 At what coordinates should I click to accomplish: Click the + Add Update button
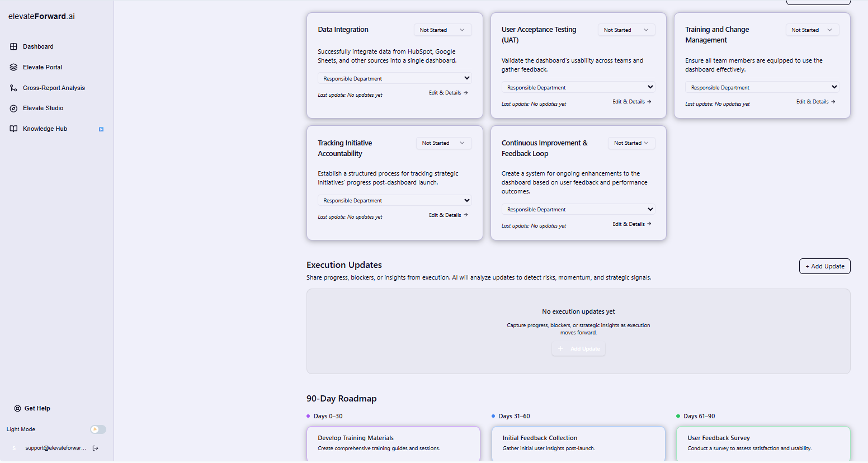824,266
